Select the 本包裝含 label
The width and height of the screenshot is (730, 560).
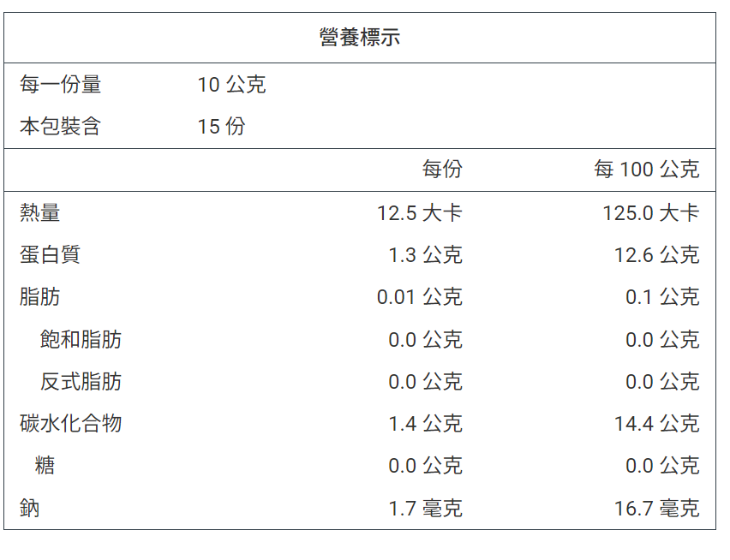[60, 127]
